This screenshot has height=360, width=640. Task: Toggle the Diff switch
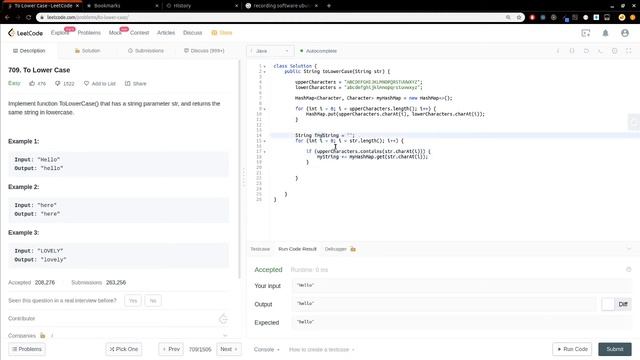click(616, 304)
